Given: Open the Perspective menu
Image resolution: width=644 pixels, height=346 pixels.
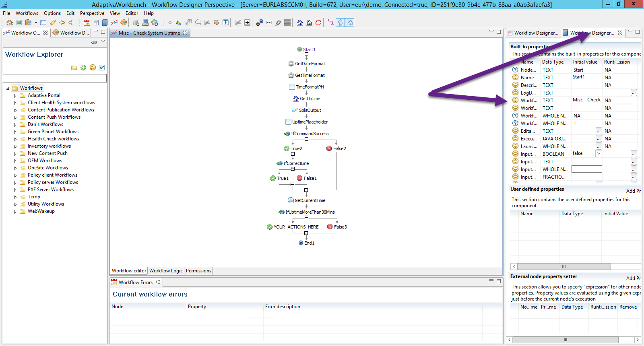Looking at the screenshot, I should point(92,13).
